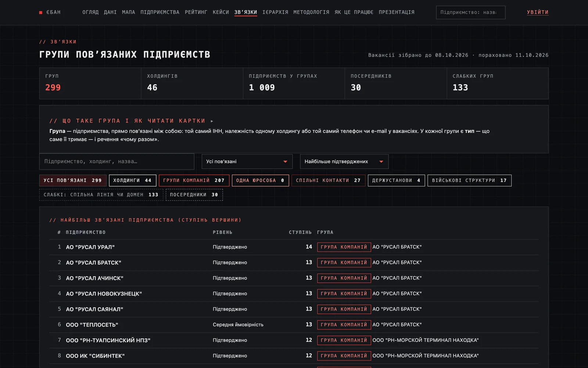Click the ПОСЕРЕДНИКІВ 30 stat card
588x368 pixels.
pos(395,84)
